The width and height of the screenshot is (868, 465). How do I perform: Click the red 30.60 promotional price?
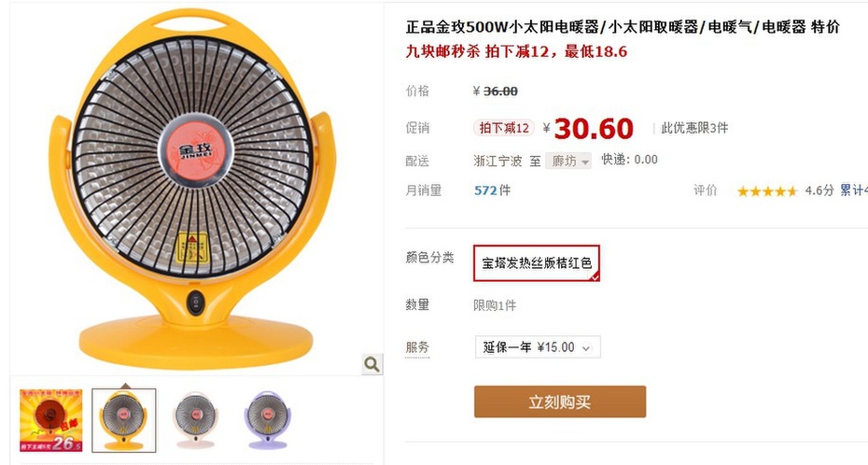point(593,129)
